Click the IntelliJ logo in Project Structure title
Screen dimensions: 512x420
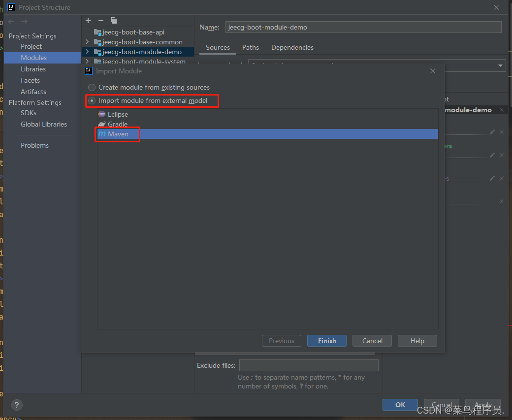tap(11, 7)
